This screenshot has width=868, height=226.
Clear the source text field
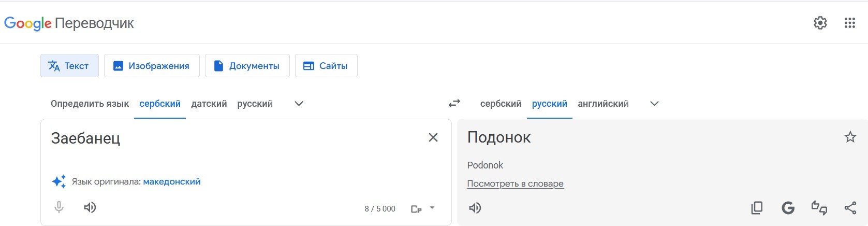pyautogui.click(x=433, y=137)
